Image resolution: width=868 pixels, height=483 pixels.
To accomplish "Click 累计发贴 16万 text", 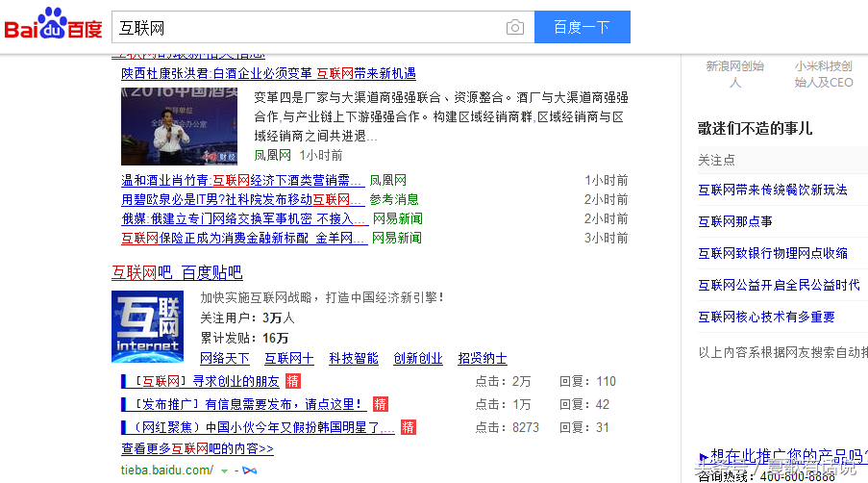I will click(244, 338).
